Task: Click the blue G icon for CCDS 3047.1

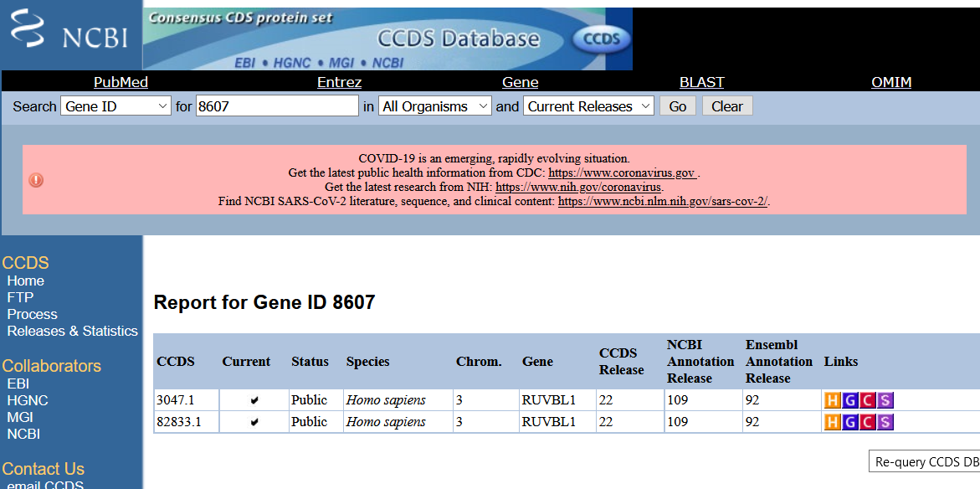Action: pyautogui.click(x=850, y=400)
